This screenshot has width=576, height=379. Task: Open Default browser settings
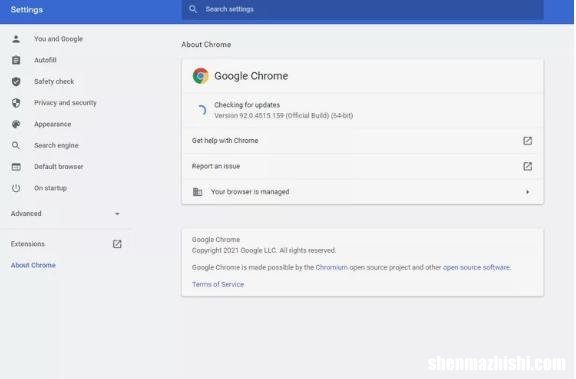(59, 167)
